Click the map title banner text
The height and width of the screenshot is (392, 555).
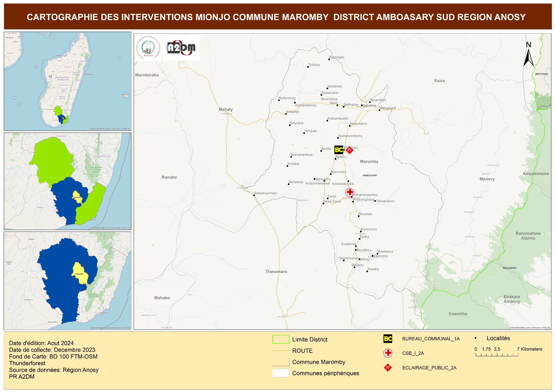click(x=276, y=17)
